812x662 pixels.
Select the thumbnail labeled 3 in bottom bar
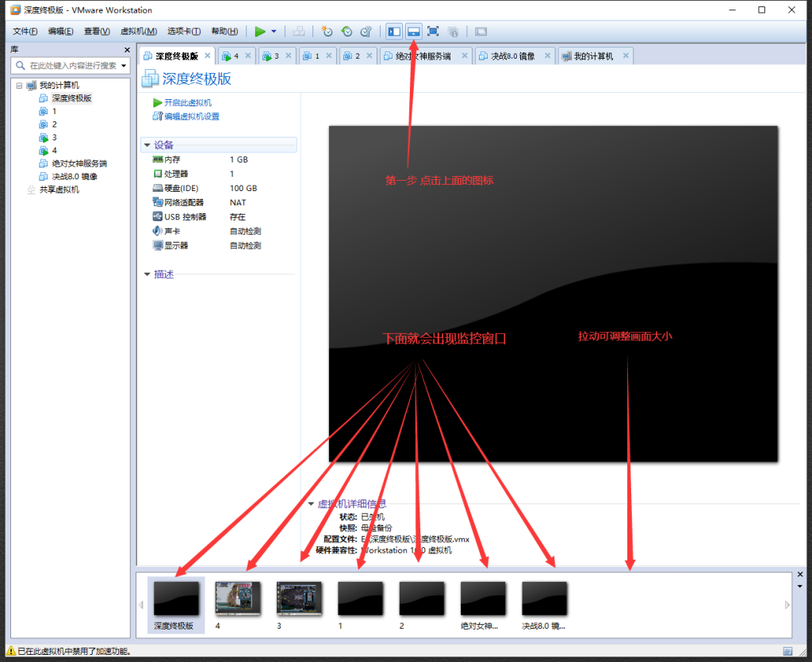pyautogui.click(x=299, y=605)
